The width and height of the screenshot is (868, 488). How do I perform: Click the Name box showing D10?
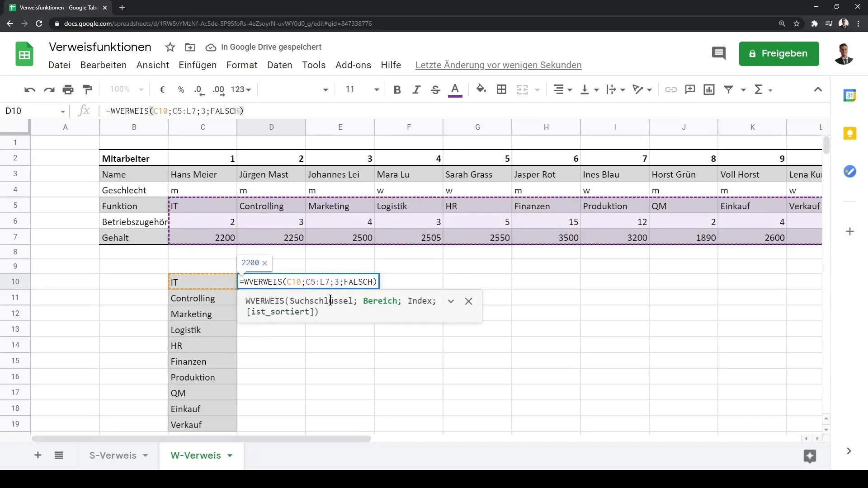coord(35,111)
